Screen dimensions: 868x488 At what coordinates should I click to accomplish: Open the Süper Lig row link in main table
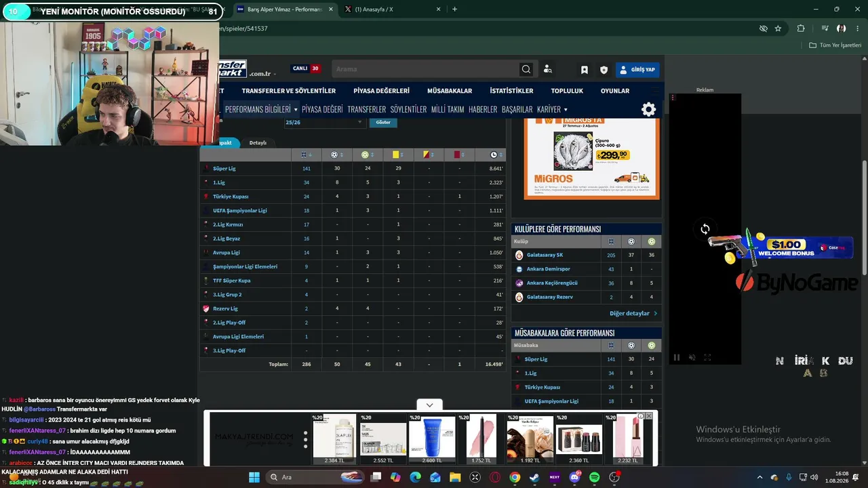[x=224, y=169]
